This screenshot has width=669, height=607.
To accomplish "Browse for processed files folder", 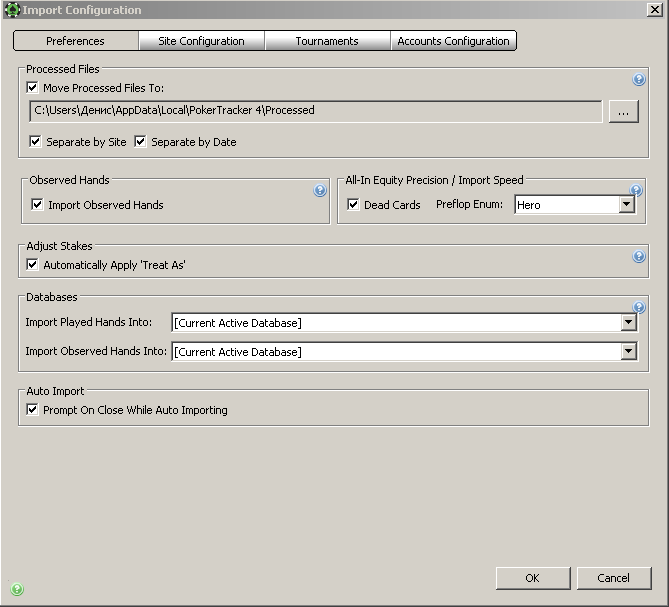I will coord(623,112).
